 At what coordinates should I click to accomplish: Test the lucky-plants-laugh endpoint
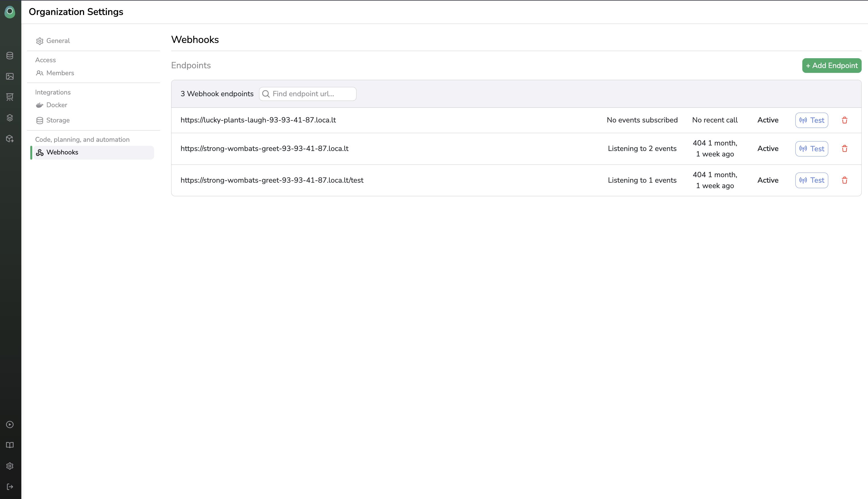pyautogui.click(x=812, y=120)
